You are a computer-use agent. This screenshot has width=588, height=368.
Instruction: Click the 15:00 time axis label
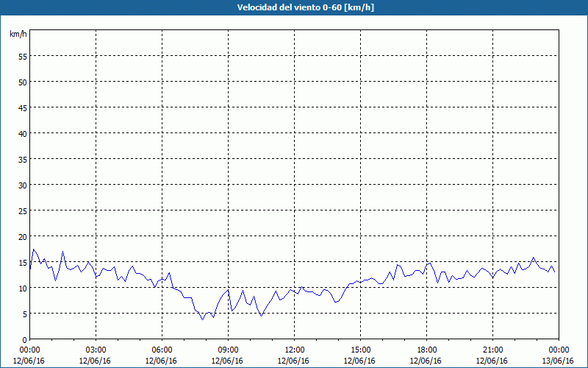(360, 350)
